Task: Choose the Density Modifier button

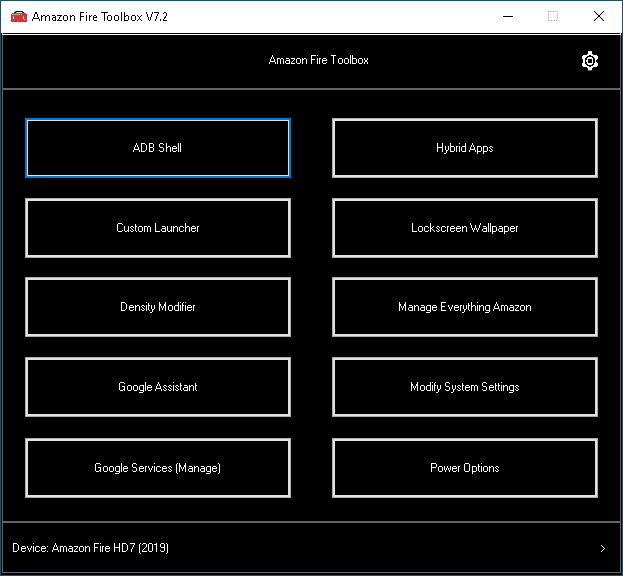Action: click(158, 307)
